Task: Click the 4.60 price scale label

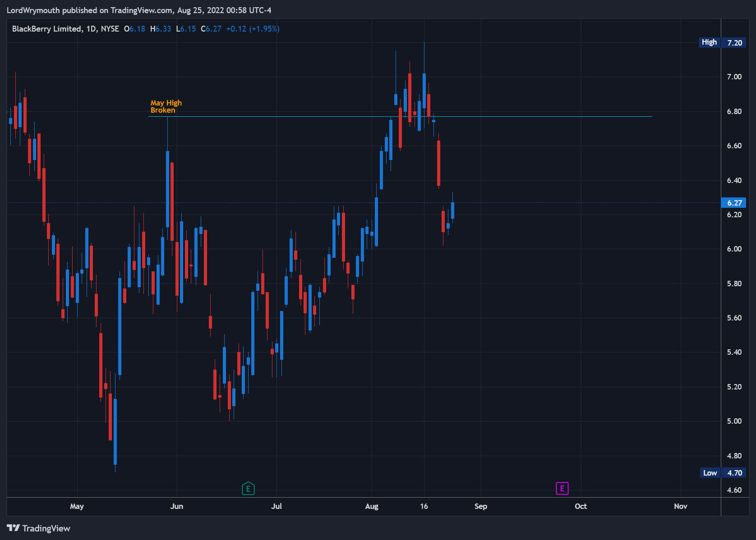Action: coord(734,490)
